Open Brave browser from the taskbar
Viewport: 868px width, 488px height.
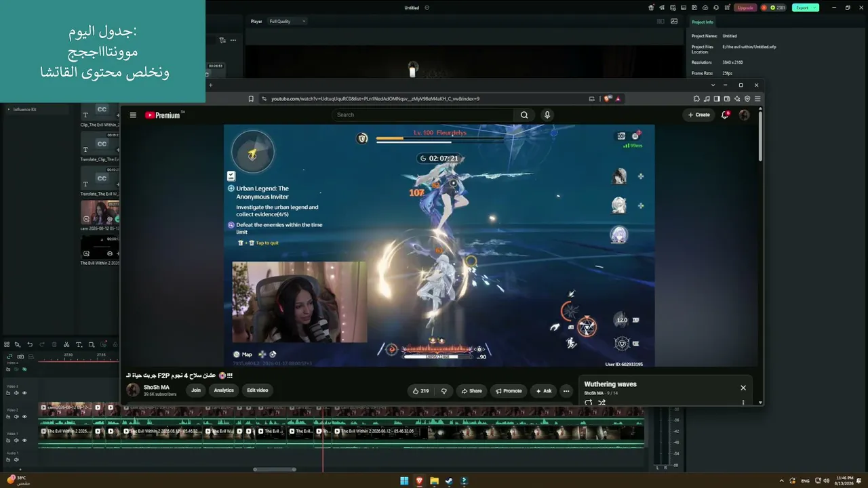(x=419, y=481)
